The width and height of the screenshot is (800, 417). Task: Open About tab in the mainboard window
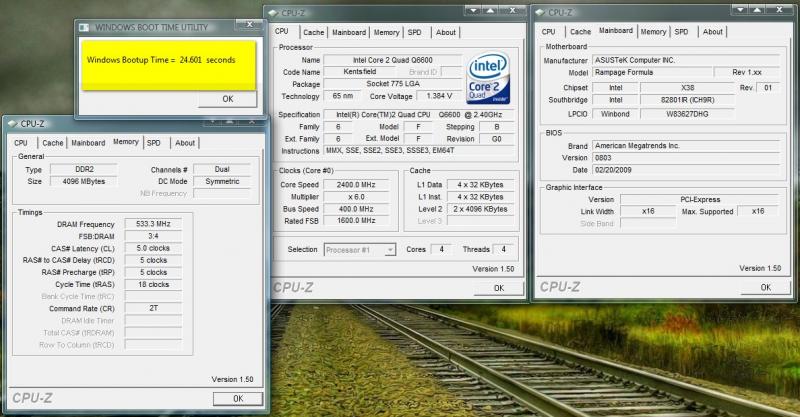(712, 32)
